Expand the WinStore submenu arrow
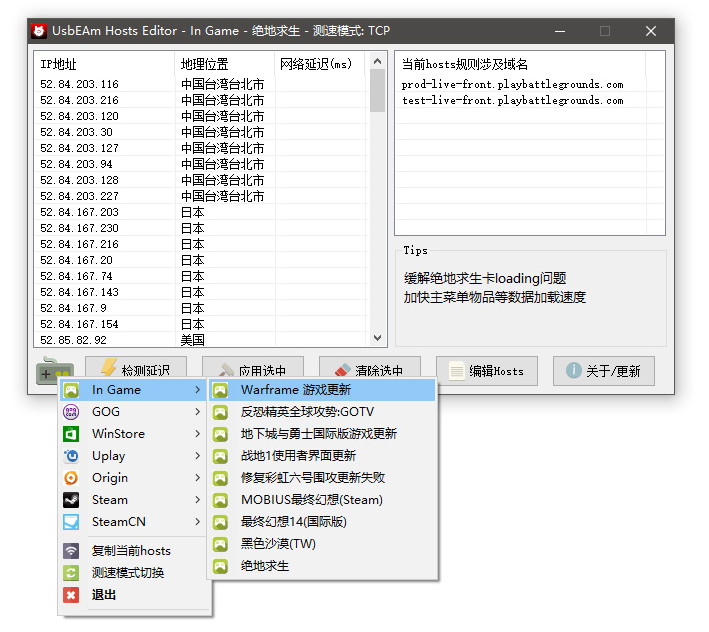The image size is (709, 632). click(198, 434)
